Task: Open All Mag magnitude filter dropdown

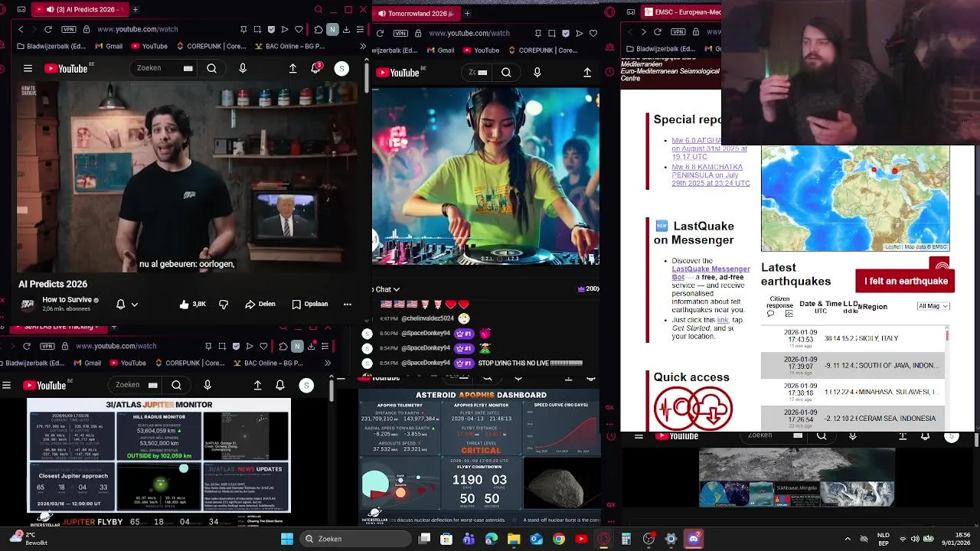Action: point(933,306)
